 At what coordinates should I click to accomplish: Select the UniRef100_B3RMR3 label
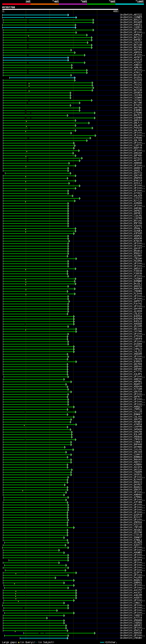coord(131,110)
